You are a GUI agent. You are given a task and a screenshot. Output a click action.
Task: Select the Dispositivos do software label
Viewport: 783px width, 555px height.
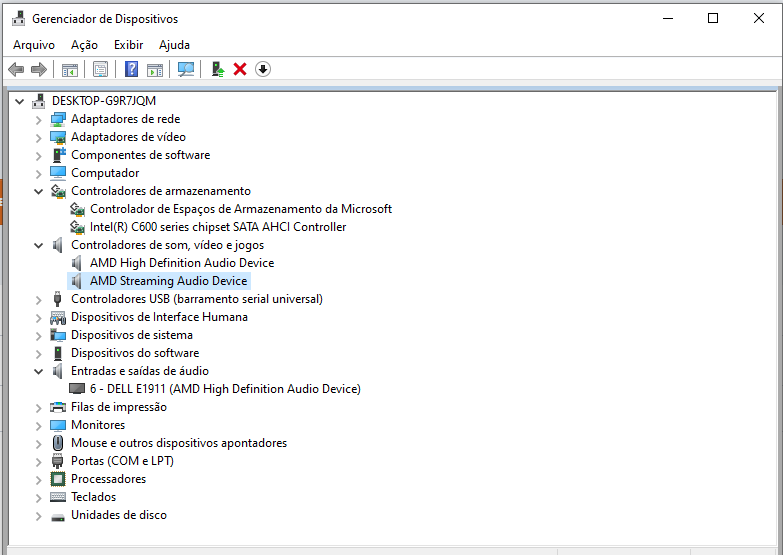point(135,353)
